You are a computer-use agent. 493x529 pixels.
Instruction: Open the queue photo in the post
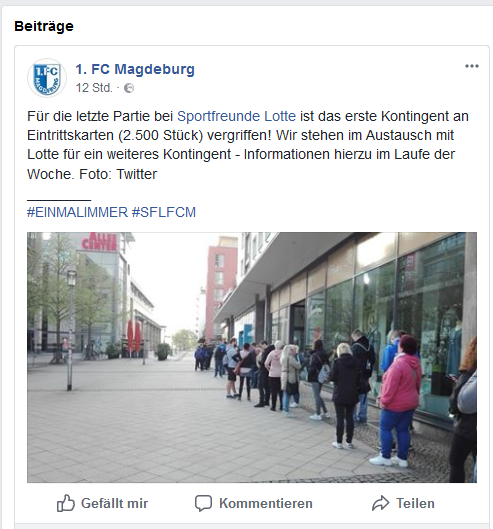point(252,357)
